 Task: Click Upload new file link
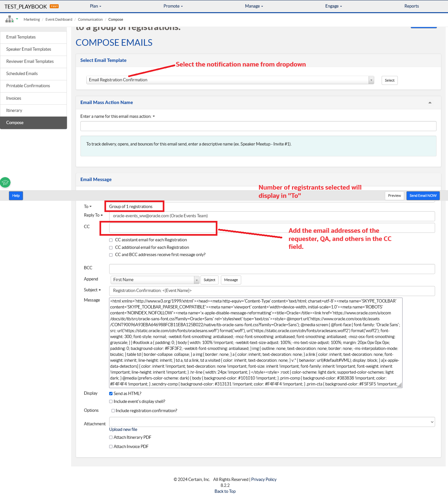(123, 430)
